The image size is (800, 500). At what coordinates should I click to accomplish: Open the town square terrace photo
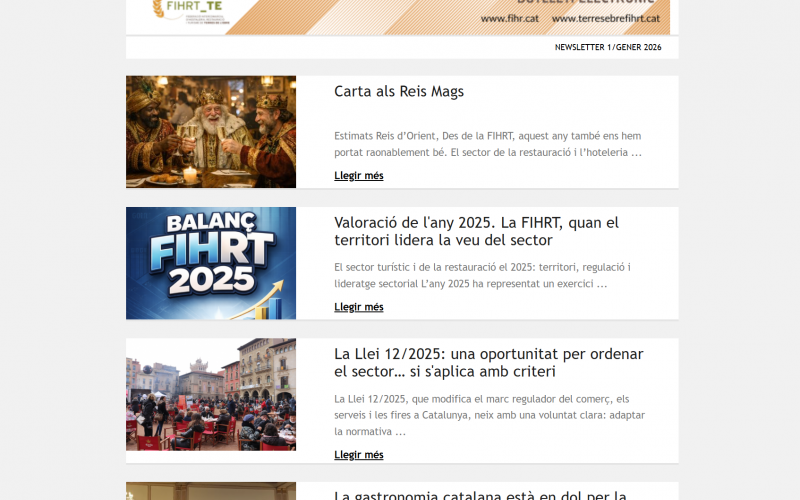pos(211,394)
